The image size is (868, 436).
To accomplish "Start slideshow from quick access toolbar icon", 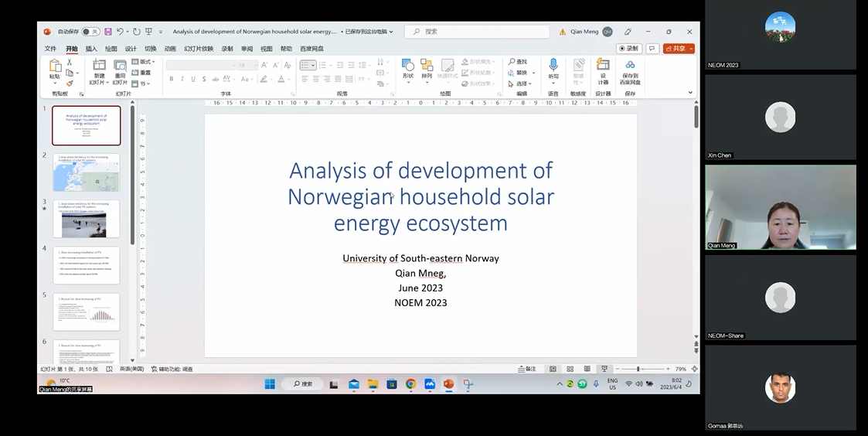I will (x=148, y=32).
